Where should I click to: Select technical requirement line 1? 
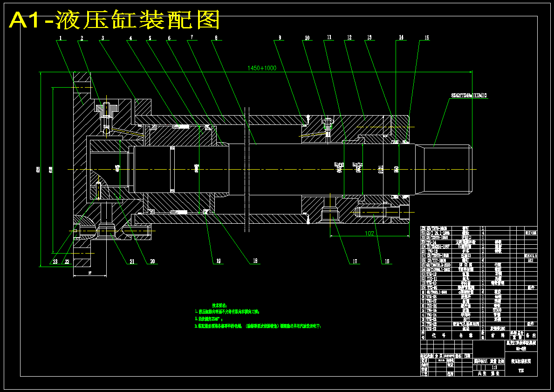[x=227, y=312]
